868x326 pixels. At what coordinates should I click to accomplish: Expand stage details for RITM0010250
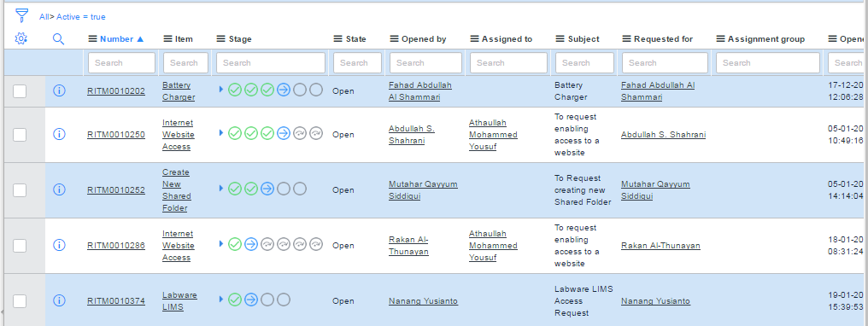coord(221,132)
